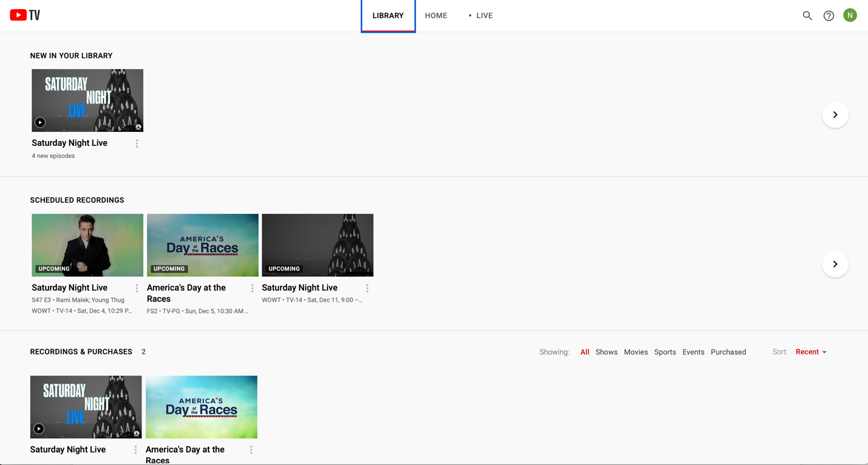Click the Recordings & Purchases heading
Viewport: 868px width, 465px height.
81,352
